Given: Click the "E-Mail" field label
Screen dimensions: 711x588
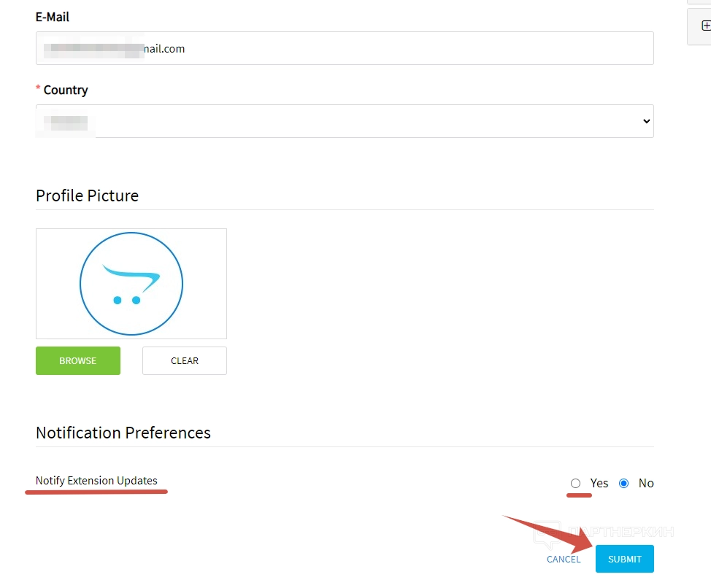Looking at the screenshot, I should click(x=53, y=17).
